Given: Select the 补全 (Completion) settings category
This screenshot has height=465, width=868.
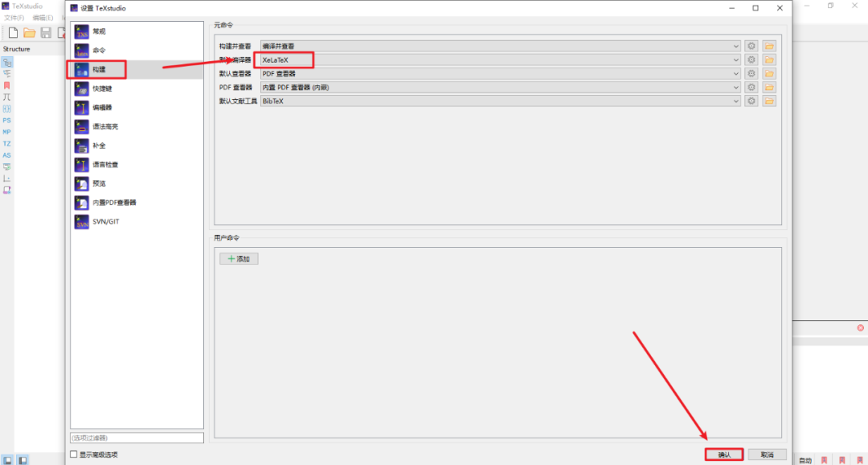Looking at the screenshot, I should coord(99,146).
